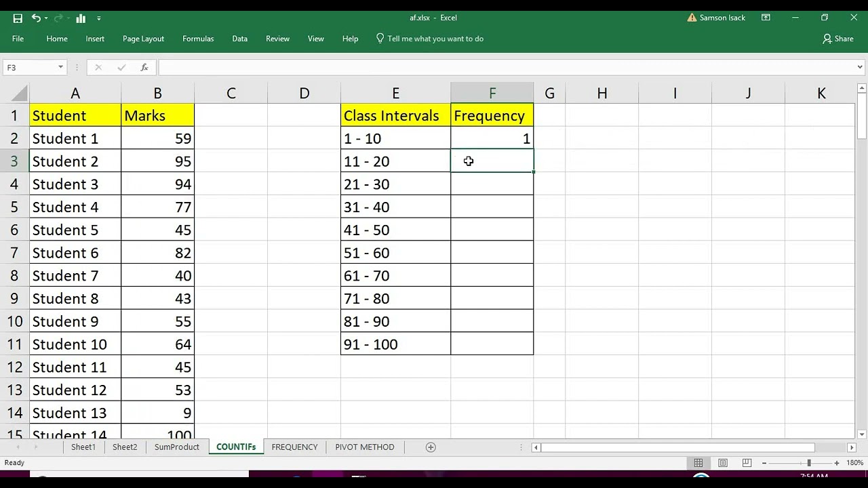Switch to the Sheet1 tab
This screenshot has width=868, height=488.
[83, 447]
